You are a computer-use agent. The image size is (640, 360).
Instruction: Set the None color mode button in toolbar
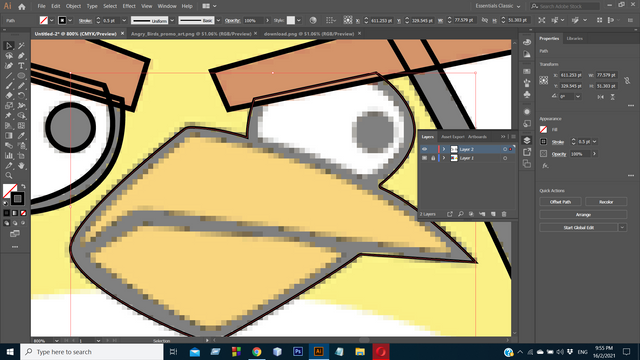(x=23, y=213)
